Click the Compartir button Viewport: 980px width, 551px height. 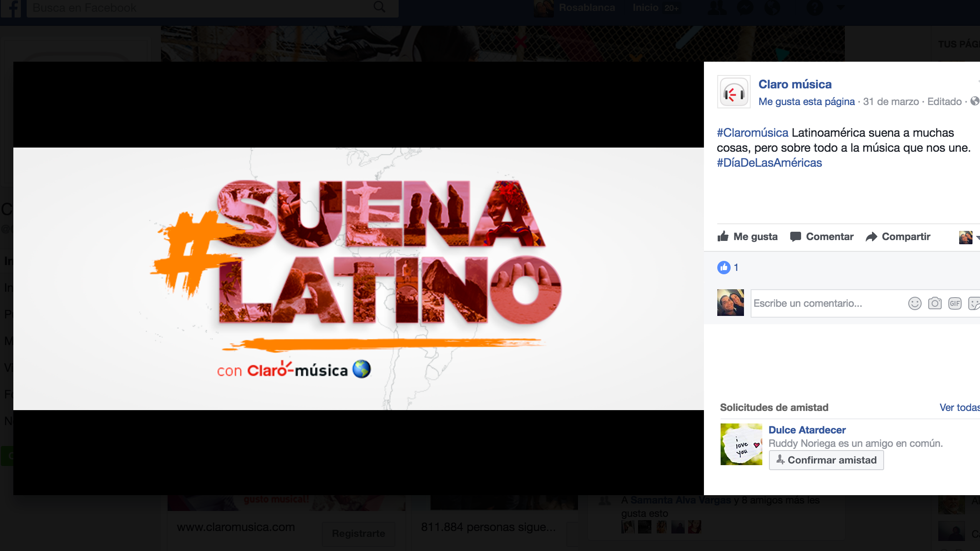(x=898, y=237)
